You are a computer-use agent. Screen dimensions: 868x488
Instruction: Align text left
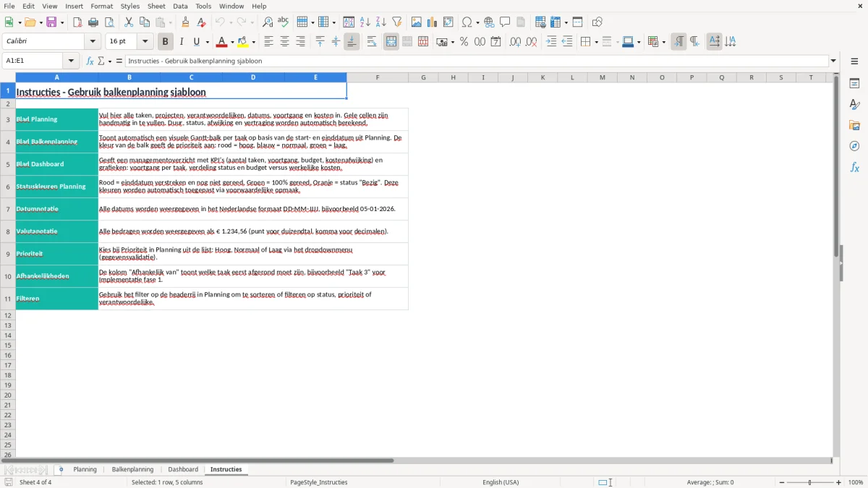pyautogui.click(x=269, y=42)
